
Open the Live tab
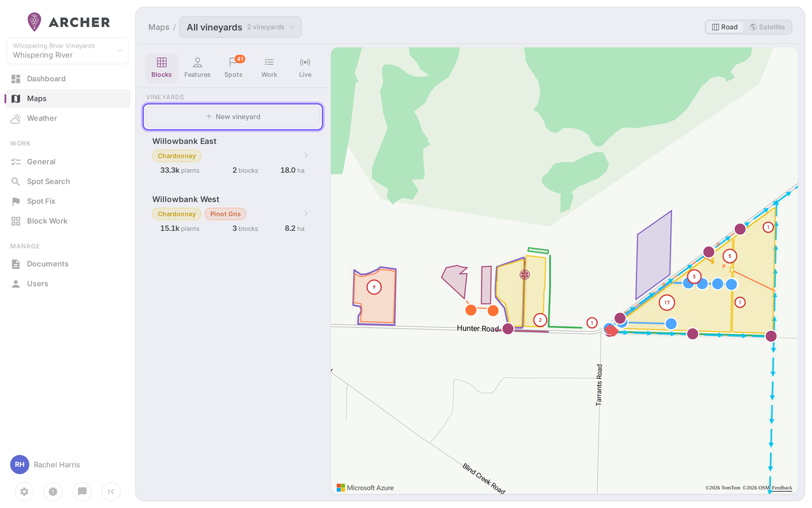tap(305, 68)
